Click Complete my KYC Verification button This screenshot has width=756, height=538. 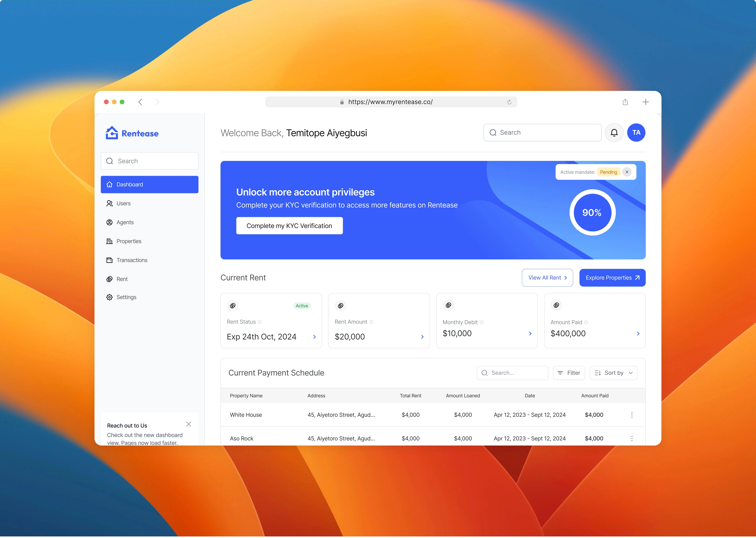289,226
